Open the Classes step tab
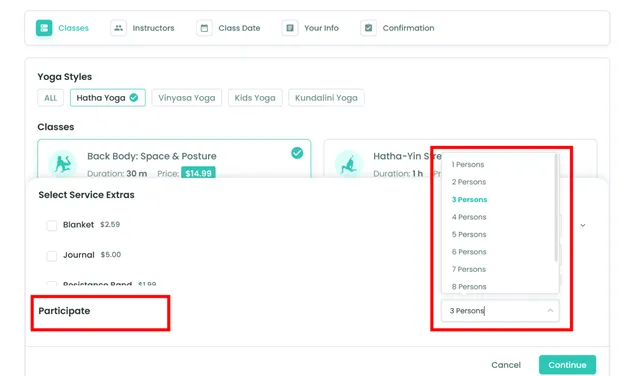The width and height of the screenshot is (635, 376). coord(62,28)
